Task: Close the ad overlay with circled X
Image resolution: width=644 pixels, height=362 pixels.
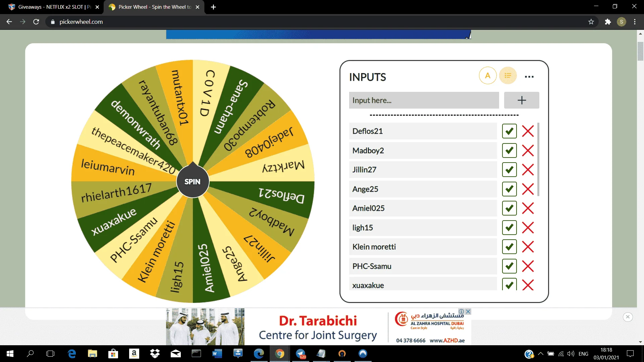Action: (628, 317)
